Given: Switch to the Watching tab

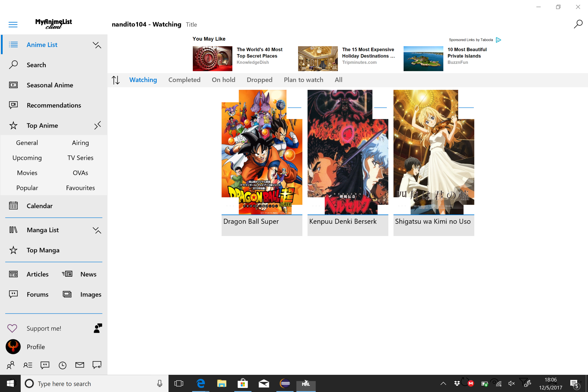Looking at the screenshot, I should pos(143,80).
